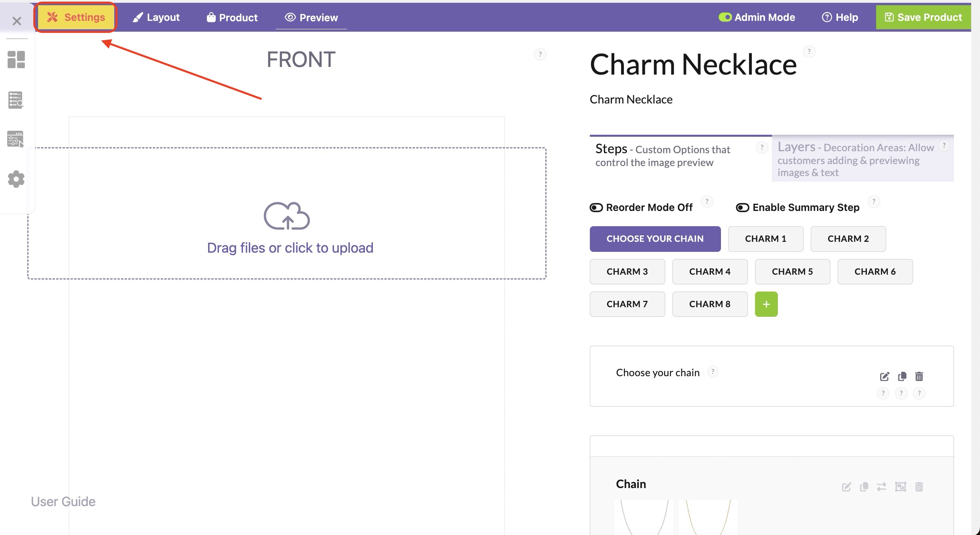The image size is (980, 535).
Task: Select the gold chain thumbnail
Action: click(x=708, y=517)
